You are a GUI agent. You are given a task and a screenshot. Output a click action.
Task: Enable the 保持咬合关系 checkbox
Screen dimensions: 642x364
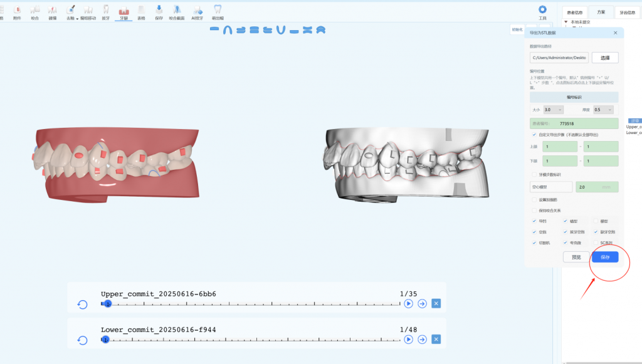534,211
